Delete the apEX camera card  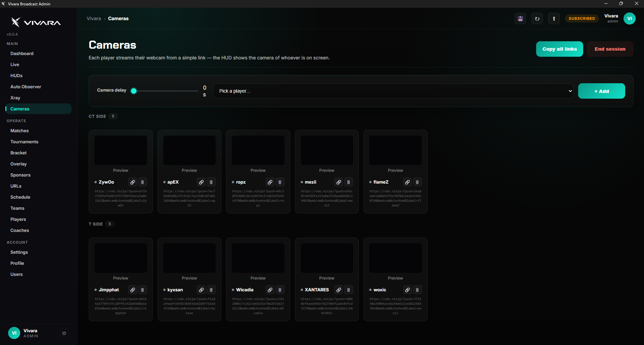point(211,182)
